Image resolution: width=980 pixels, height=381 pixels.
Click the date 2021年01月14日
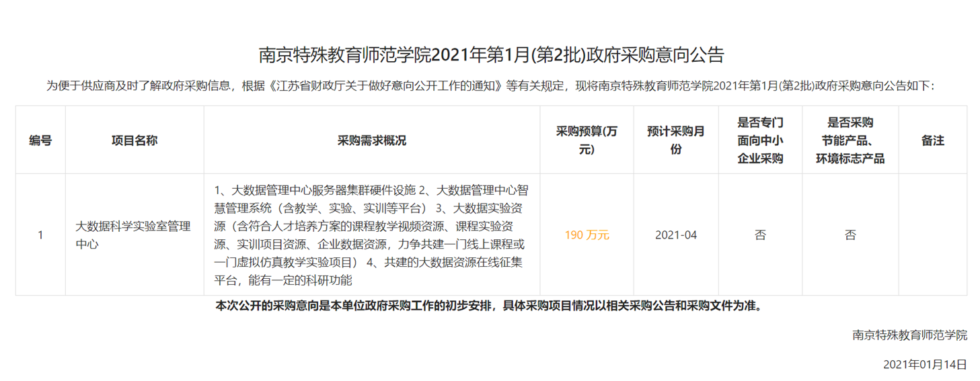pyautogui.click(x=925, y=365)
